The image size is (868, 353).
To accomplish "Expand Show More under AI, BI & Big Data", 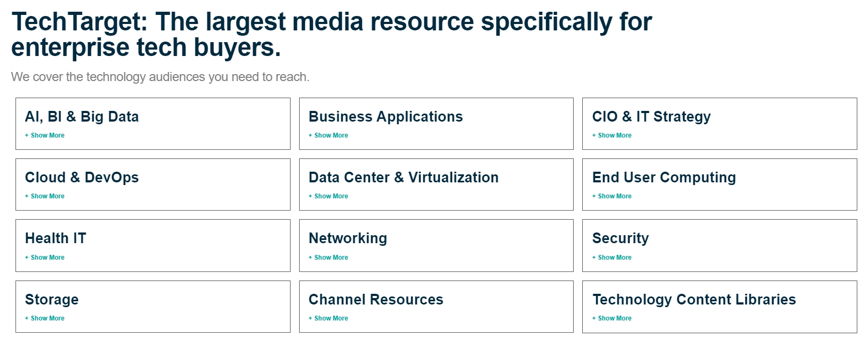I will [x=45, y=135].
